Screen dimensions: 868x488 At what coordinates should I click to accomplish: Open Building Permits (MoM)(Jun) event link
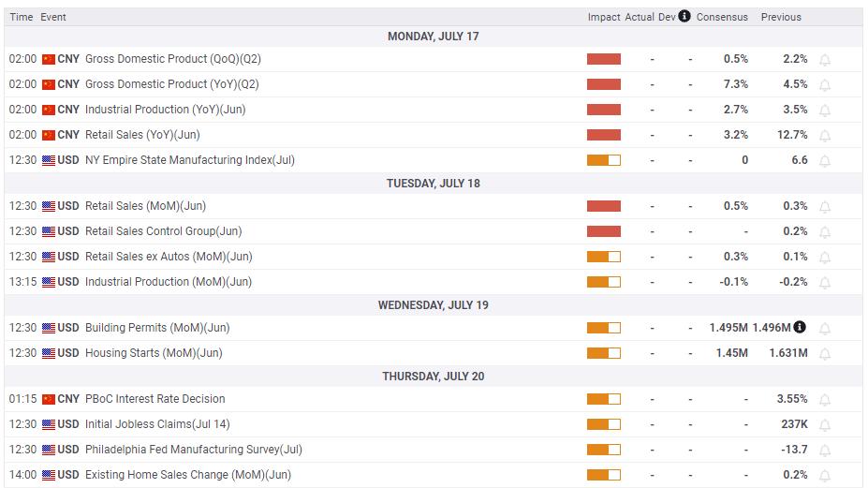click(x=156, y=328)
